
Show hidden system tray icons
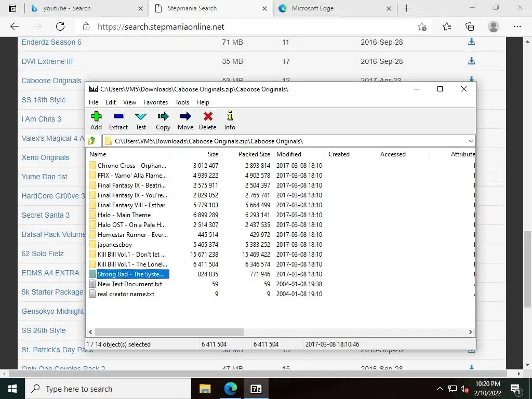(x=440, y=389)
